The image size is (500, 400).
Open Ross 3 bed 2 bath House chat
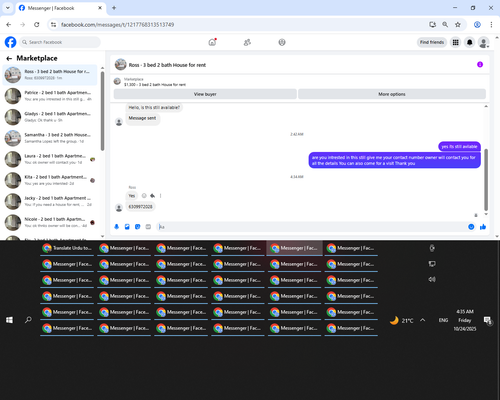pyautogui.click(x=50, y=75)
